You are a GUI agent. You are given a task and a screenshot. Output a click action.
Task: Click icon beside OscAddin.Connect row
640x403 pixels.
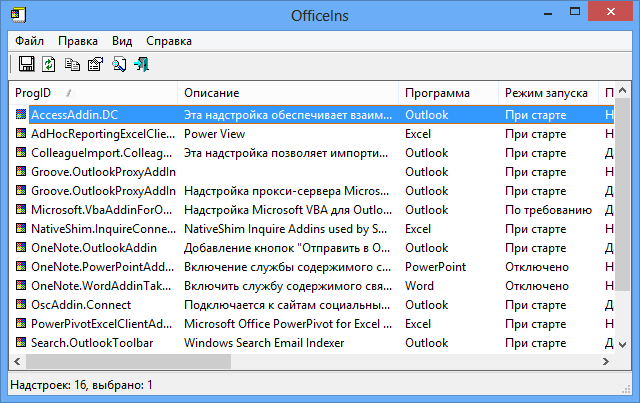click(x=21, y=304)
